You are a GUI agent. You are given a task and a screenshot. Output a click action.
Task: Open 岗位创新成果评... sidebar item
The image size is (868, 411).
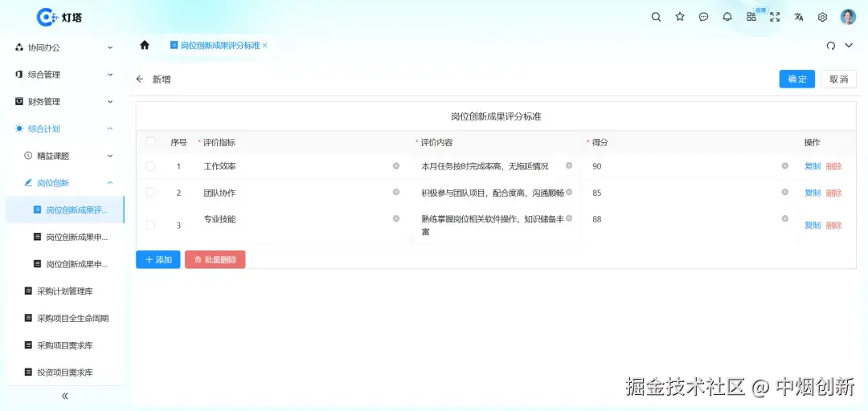64,210
